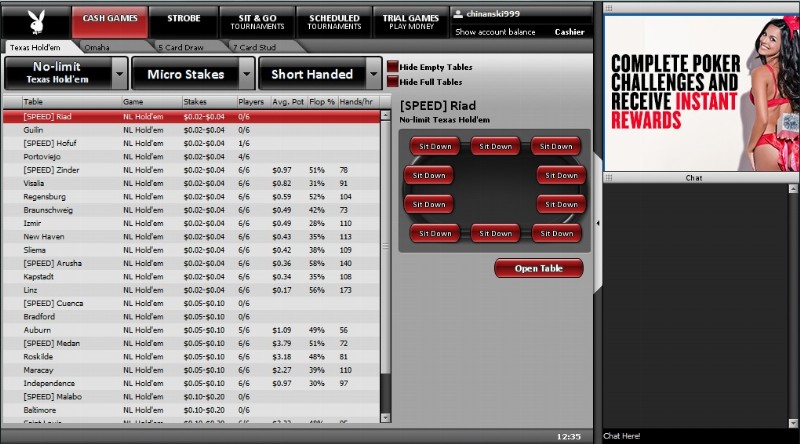Open Sit & Go Tournaments tab
The image size is (800, 444).
[257, 22]
